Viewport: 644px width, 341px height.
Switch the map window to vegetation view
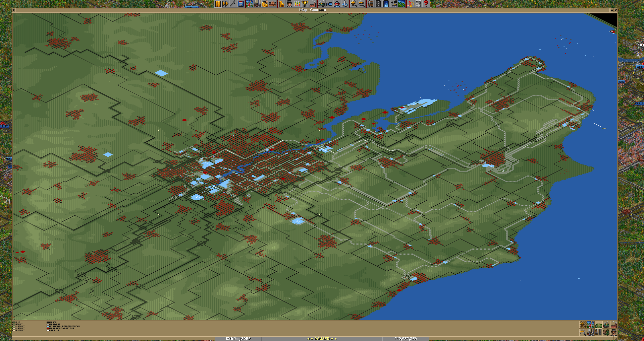[x=606, y=332]
